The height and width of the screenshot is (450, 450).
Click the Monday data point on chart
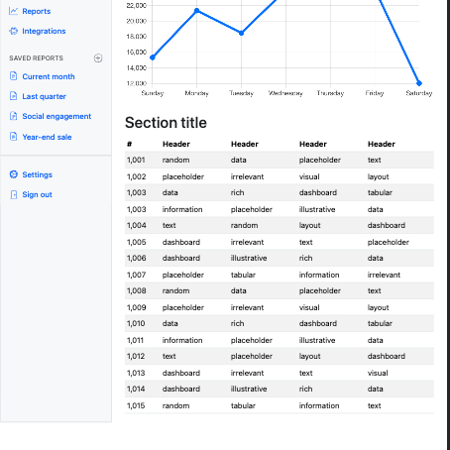click(197, 11)
